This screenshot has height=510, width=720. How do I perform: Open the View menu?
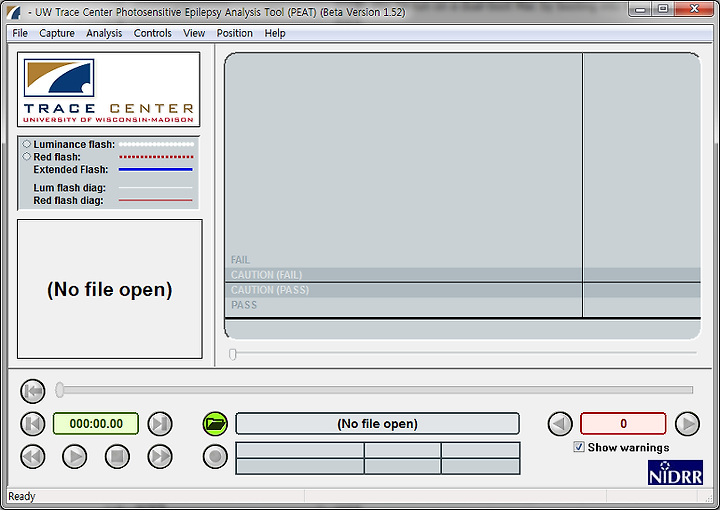click(194, 33)
